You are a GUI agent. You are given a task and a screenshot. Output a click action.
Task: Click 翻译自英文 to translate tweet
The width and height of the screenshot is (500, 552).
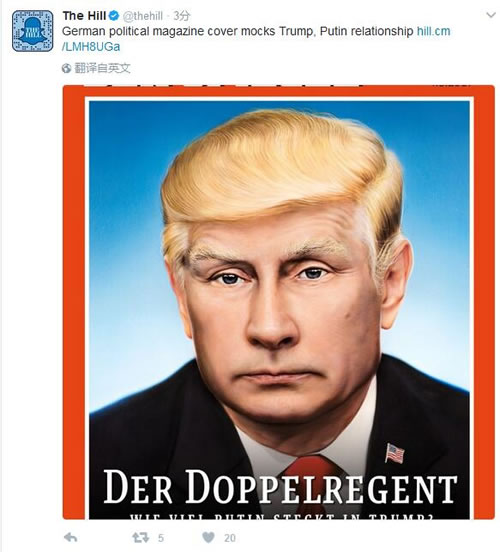pos(102,68)
